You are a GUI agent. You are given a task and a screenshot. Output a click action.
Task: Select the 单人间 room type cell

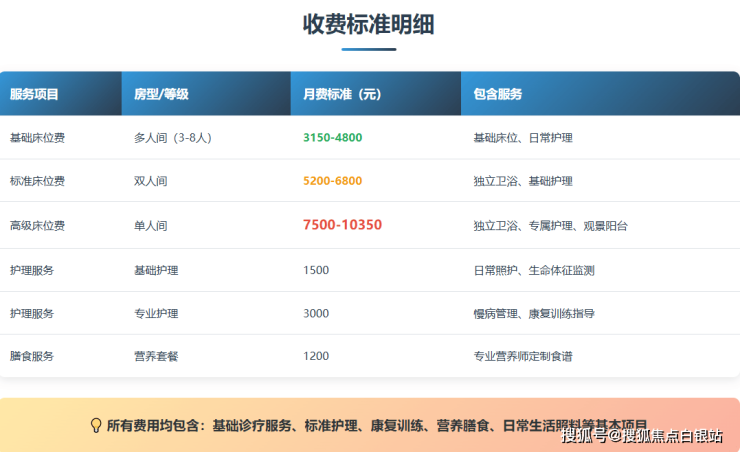150,226
